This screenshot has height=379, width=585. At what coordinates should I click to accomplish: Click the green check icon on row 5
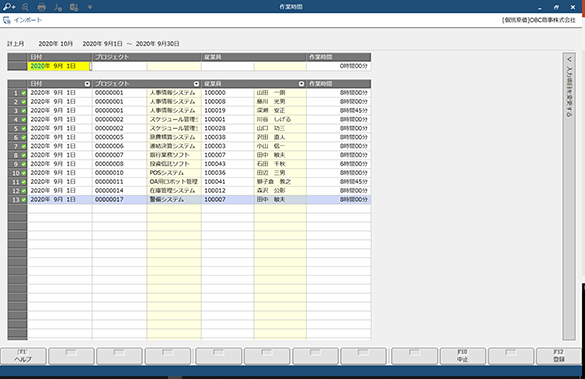(24, 129)
